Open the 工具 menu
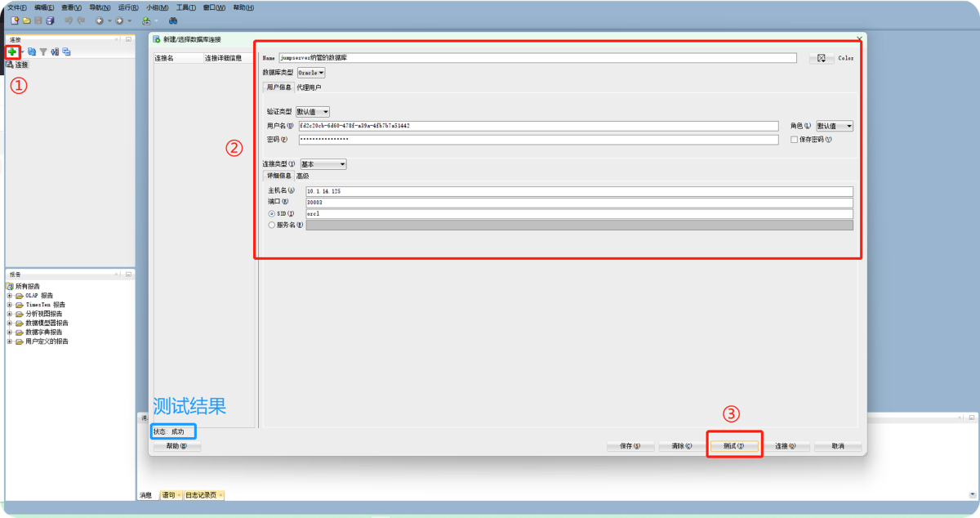This screenshot has height=518, width=980. click(185, 7)
